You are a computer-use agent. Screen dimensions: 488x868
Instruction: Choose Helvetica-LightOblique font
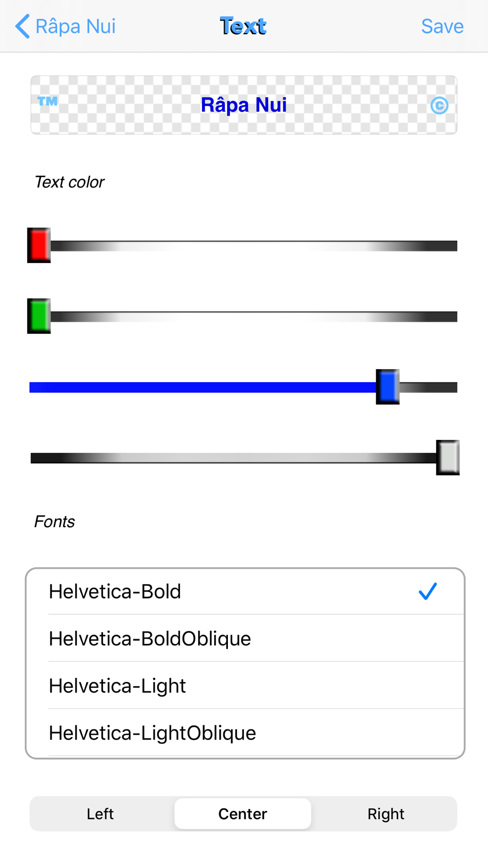tap(245, 732)
